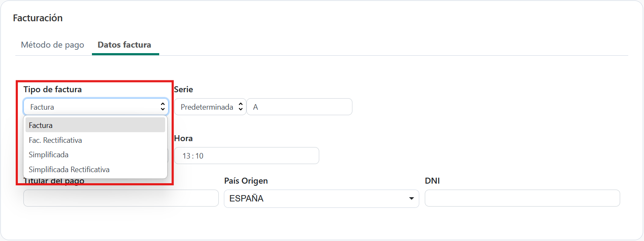The height and width of the screenshot is (241, 644).
Task: Click the DNI input field
Action: point(522,198)
